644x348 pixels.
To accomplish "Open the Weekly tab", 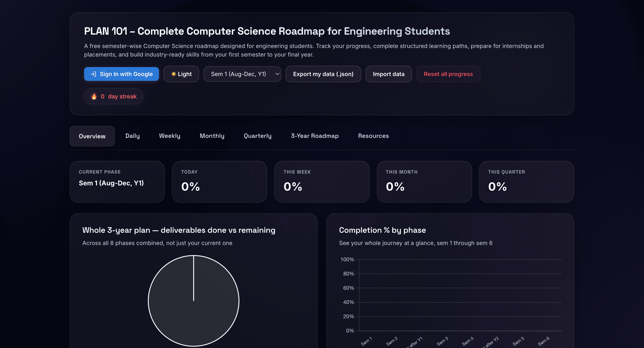I will pyautogui.click(x=170, y=136).
